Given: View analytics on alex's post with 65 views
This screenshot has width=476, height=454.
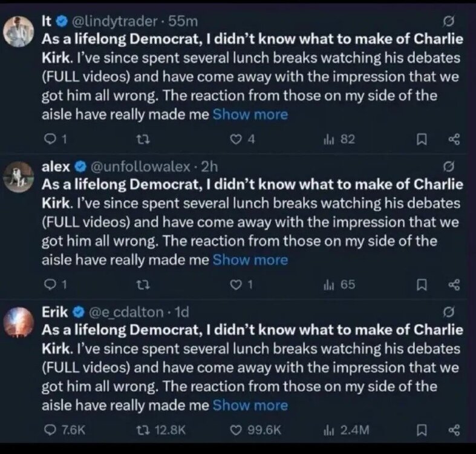Looking at the screenshot, I should point(339,285).
